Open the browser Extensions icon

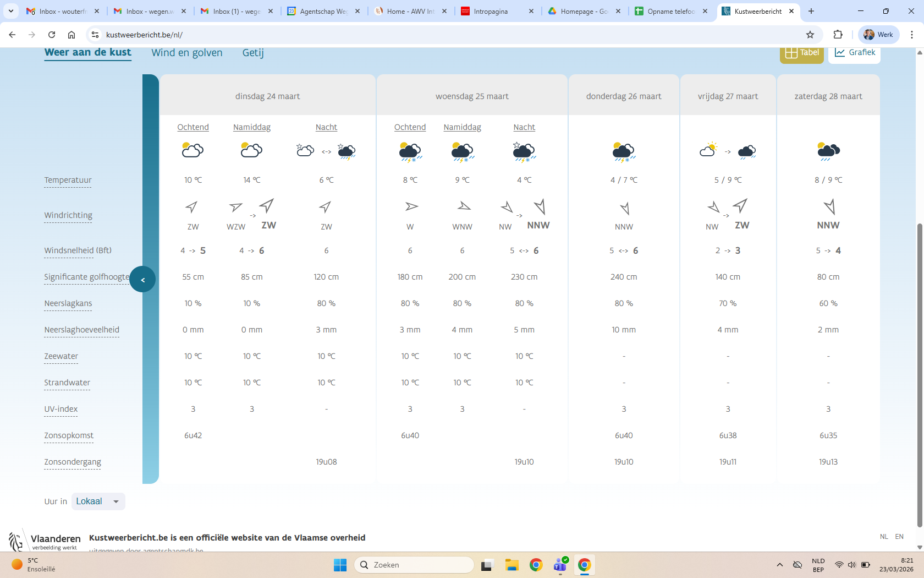point(838,35)
